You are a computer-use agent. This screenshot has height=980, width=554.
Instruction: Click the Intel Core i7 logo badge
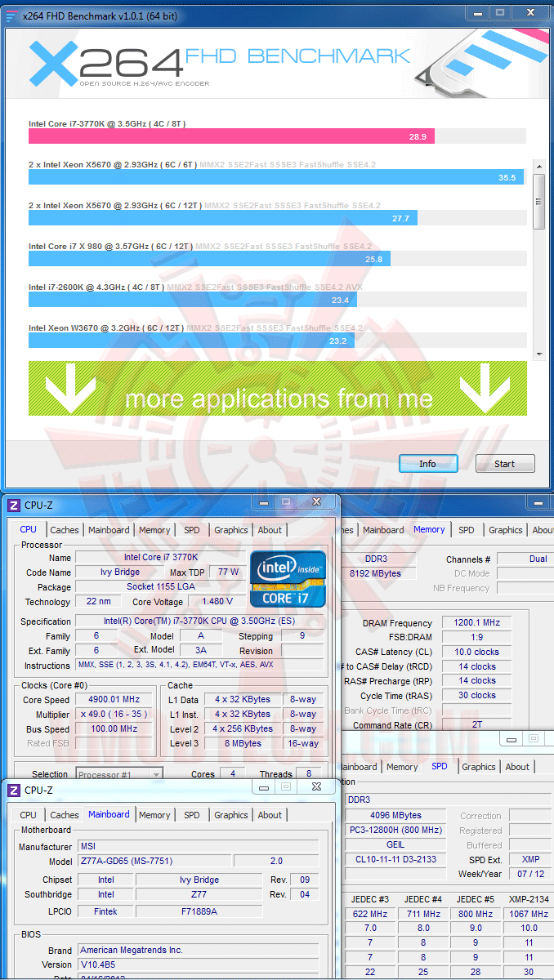click(x=288, y=578)
